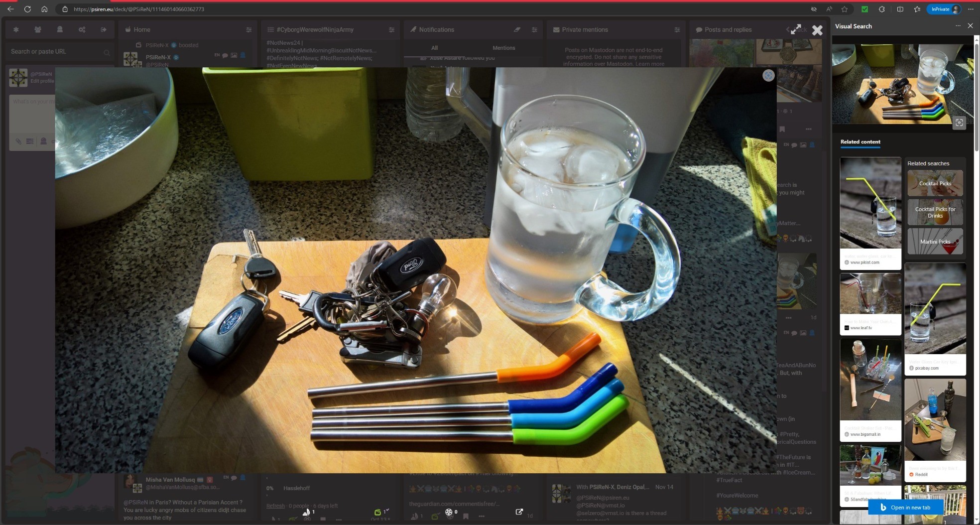980x525 pixels.
Task: Open Visual Search panel more options
Action: click(958, 26)
